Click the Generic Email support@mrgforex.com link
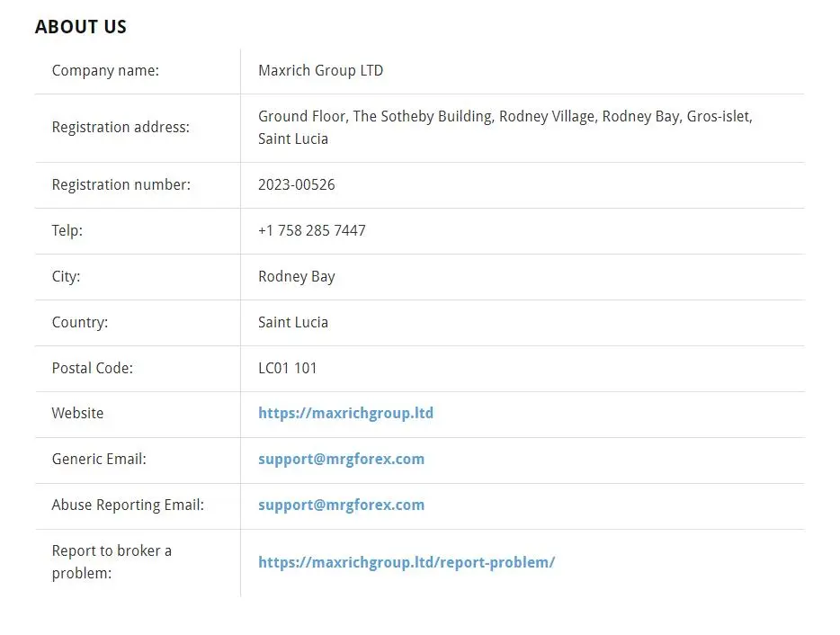 341,460
